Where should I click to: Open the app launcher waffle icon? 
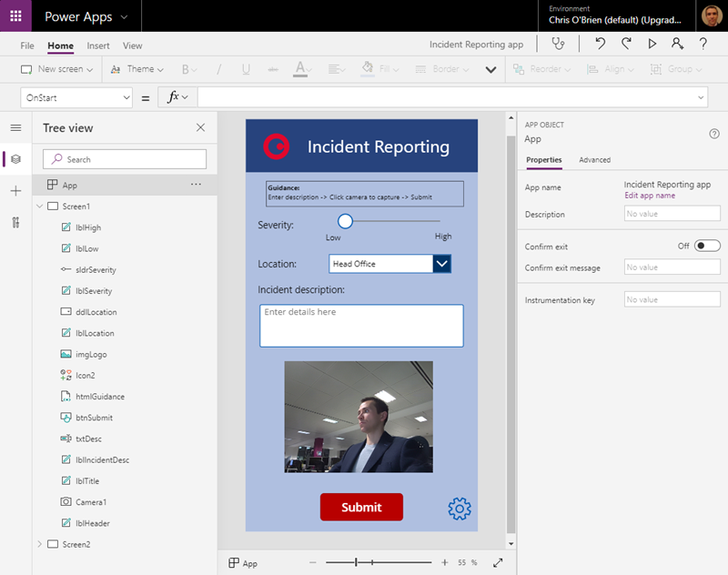pyautogui.click(x=15, y=16)
